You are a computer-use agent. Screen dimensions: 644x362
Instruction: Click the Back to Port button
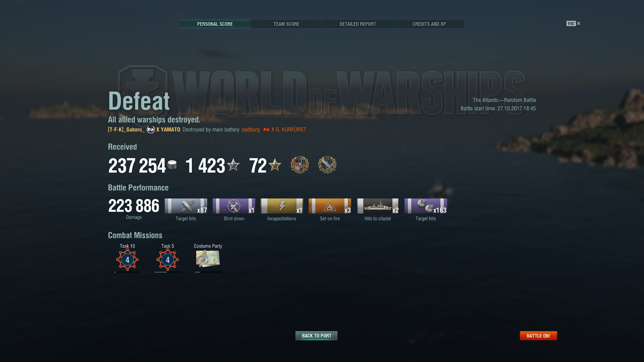pos(316,336)
